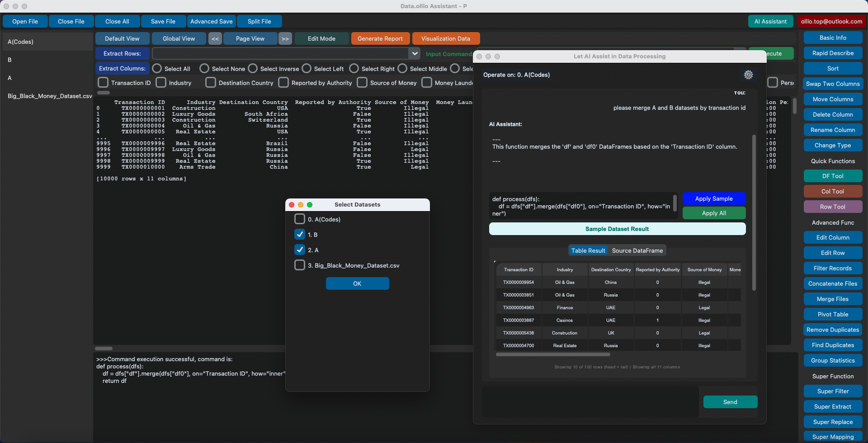Enable the Big_Black_Money_Dataset.csv dataset checkbox

(x=299, y=265)
